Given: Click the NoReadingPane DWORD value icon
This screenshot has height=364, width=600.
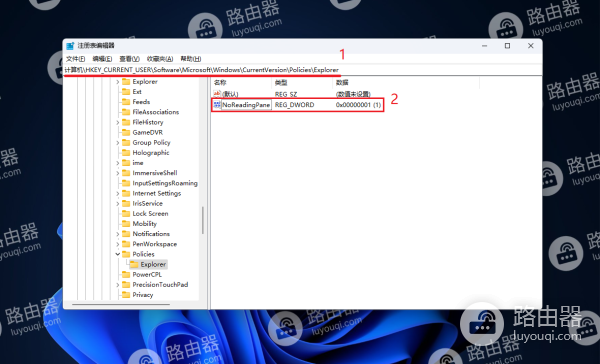Looking at the screenshot, I should (217, 104).
